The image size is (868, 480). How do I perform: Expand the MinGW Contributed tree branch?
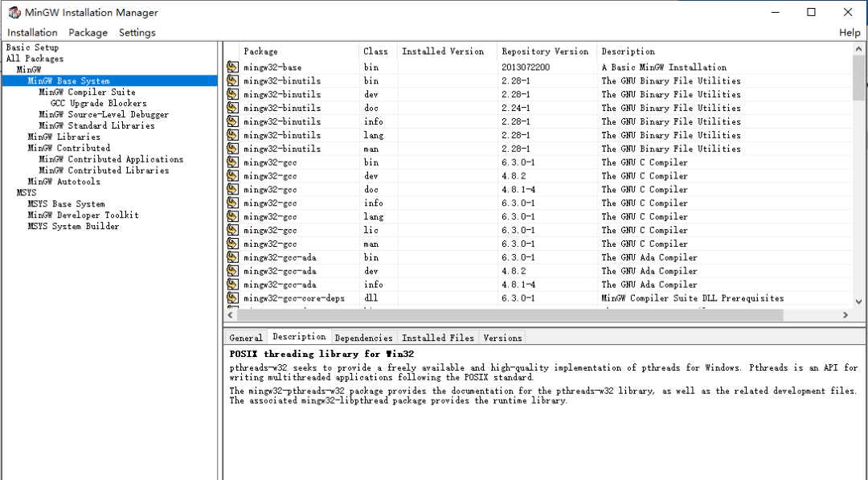point(70,148)
